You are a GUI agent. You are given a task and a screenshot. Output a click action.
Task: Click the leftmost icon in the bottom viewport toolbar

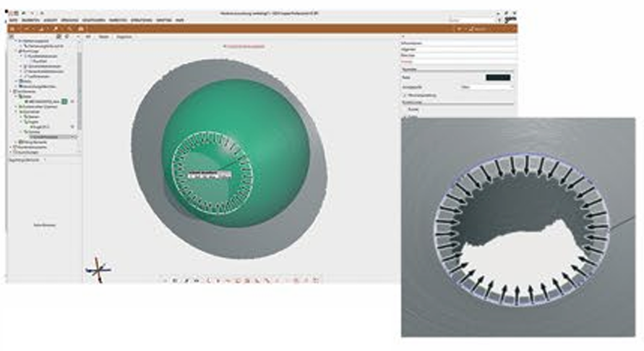click(165, 279)
